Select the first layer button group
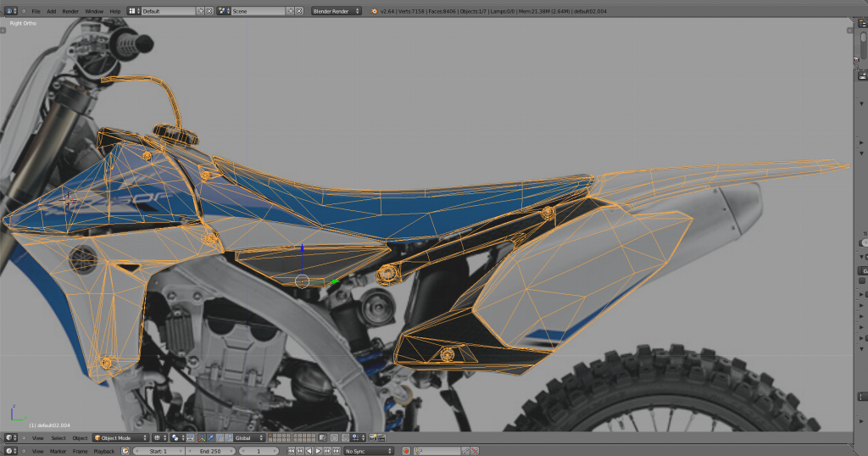This screenshot has width=868, height=456. [279, 437]
